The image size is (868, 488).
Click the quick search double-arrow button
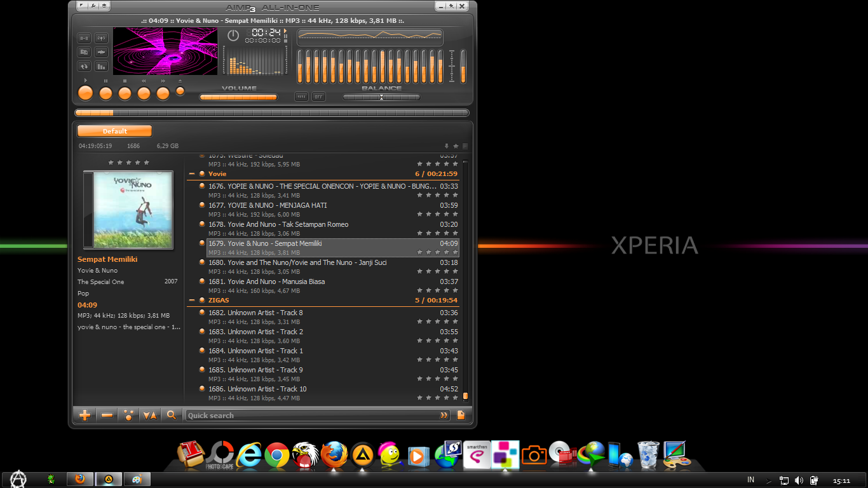tap(444, 416)
